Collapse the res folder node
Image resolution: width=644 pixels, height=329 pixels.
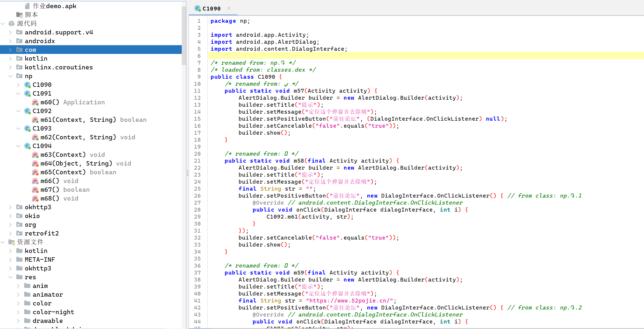(10, 277)
